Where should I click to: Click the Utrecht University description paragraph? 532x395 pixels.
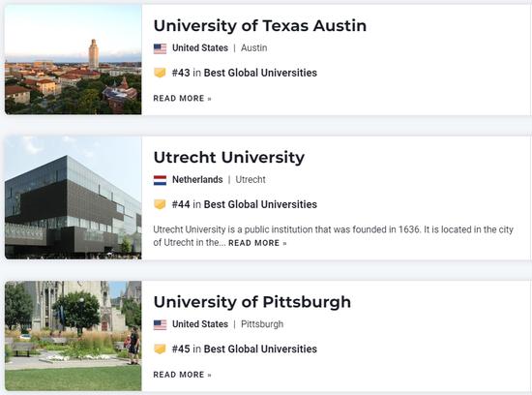(333, 236)
